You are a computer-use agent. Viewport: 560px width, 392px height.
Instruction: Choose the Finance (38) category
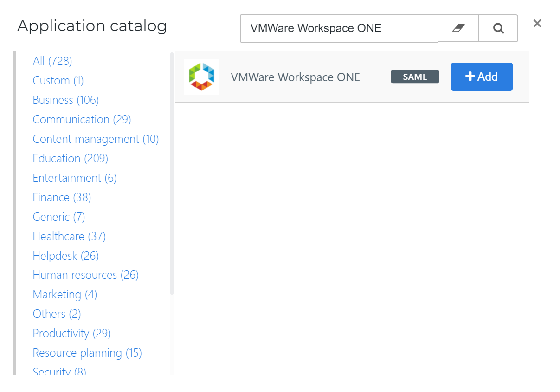pos(62,197)
